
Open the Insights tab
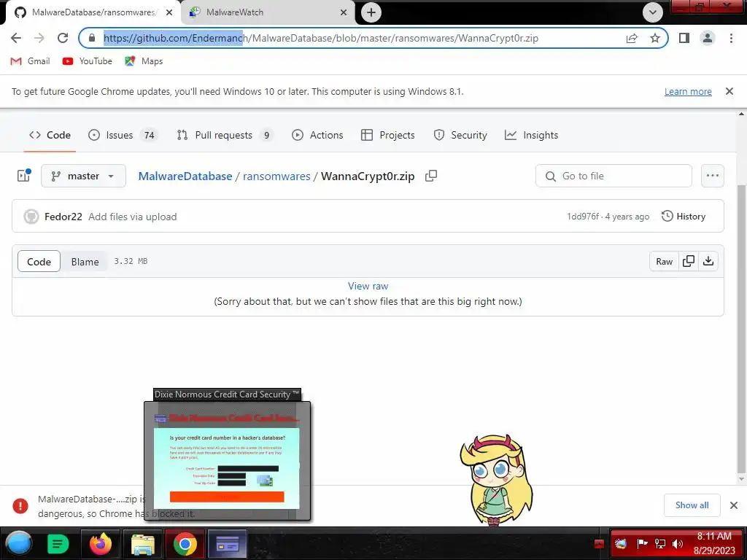pos(531,135)
